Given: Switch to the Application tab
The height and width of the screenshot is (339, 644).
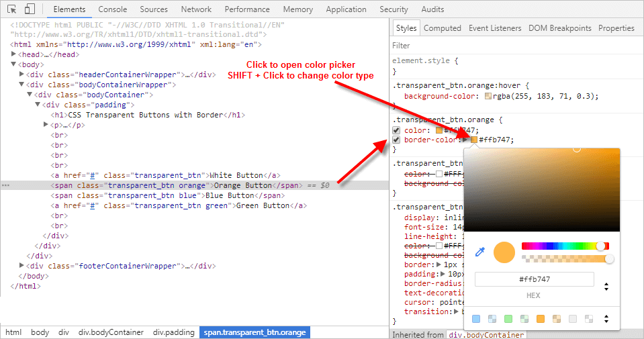Looking at the screenshot, I should pyautogui.click(x=346, y=9).
